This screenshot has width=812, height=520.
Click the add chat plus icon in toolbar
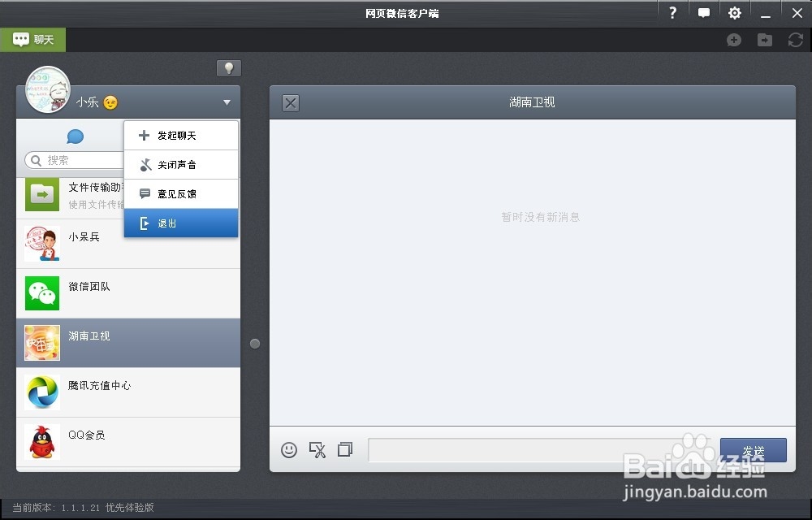(x=734, y=40)
